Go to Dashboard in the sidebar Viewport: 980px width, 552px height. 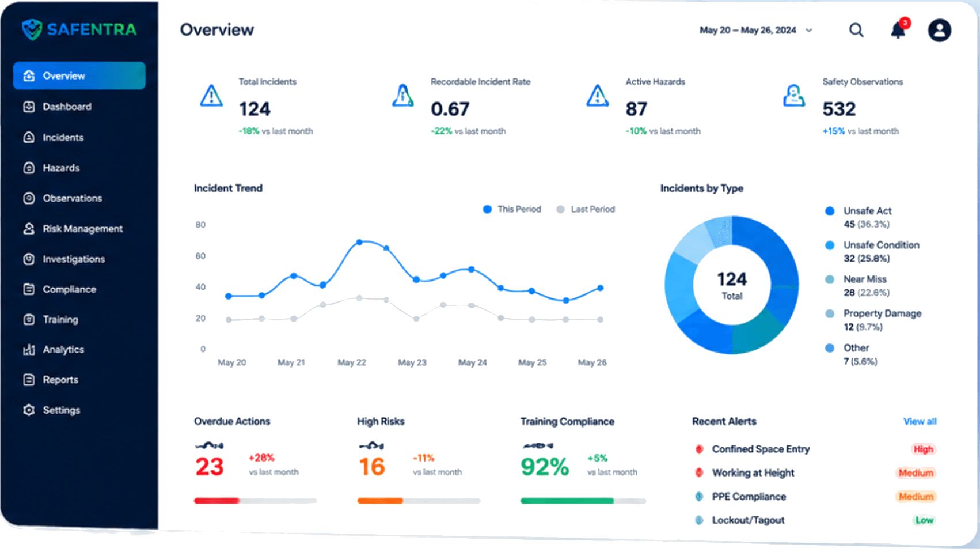click(67, 107)
